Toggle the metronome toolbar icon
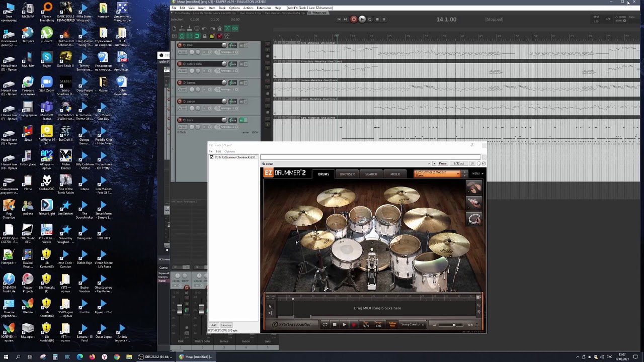 [220, 28]
